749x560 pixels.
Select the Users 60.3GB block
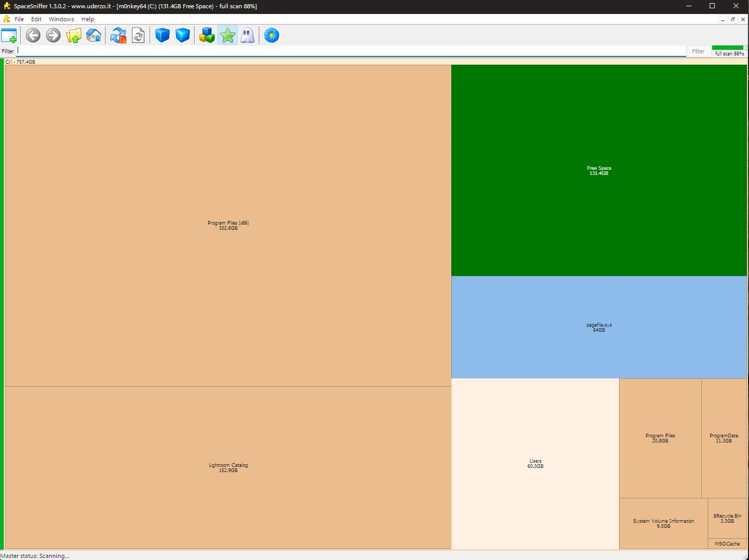click(x=535, y=464)
